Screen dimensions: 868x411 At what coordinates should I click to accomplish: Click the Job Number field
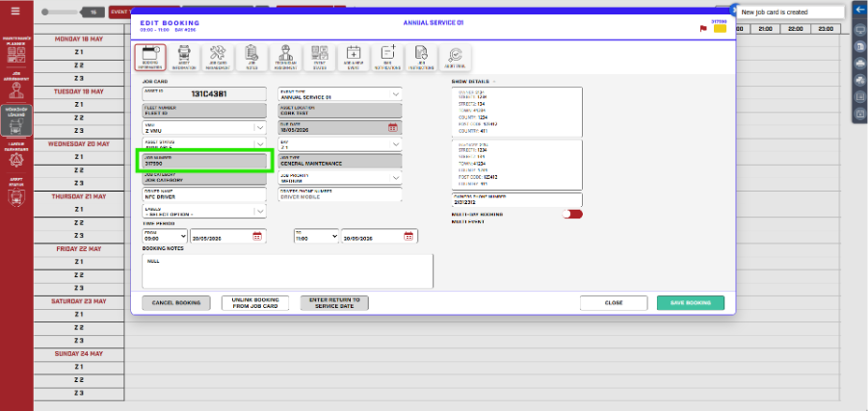[x=204, y=161]
